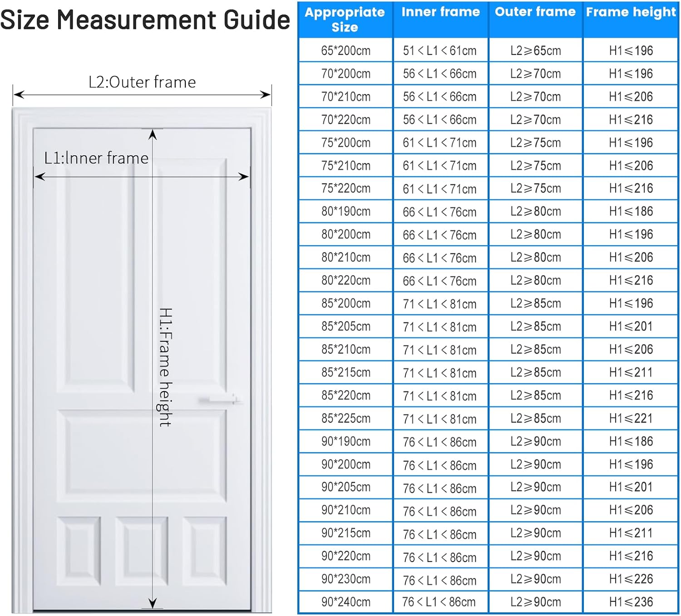The image size is (681, 616).
Task: Click the vertical H1:Frame height label
Action: tap(165, 367)
